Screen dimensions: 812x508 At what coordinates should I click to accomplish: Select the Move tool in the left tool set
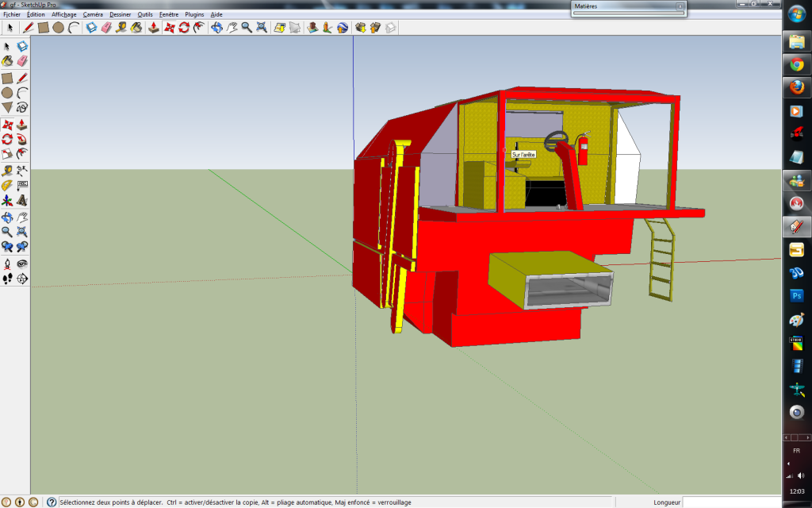(x=7, y=125)
